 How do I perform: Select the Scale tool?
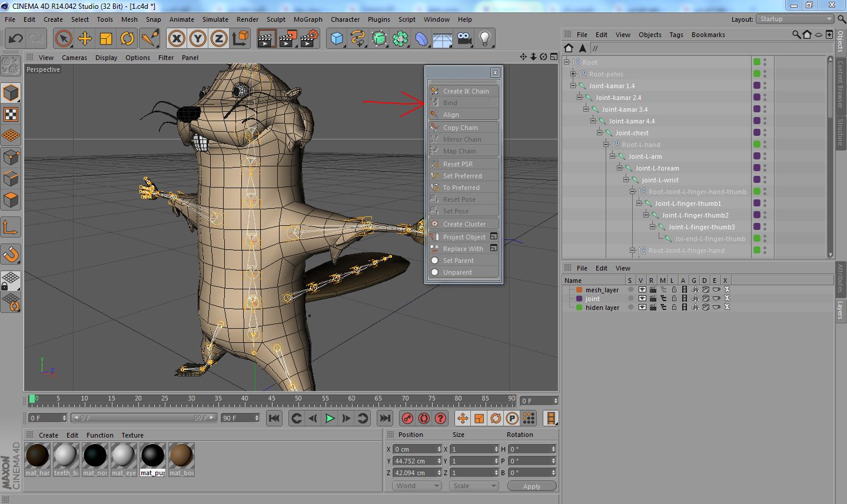pos(106,39)
